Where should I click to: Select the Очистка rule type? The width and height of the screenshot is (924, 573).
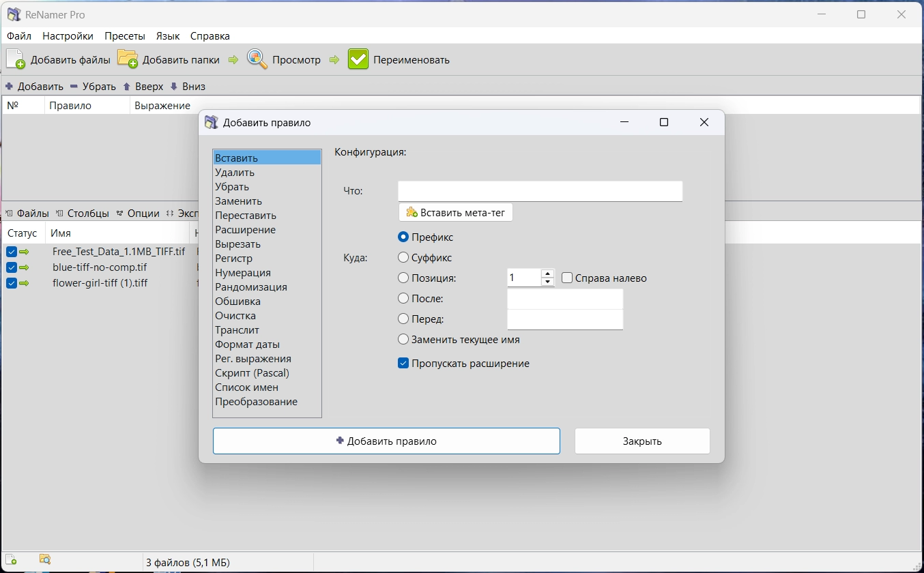[x=267, y=316]
